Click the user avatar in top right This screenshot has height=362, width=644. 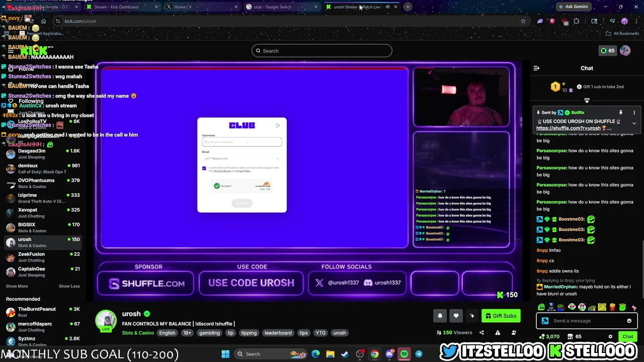625,51
